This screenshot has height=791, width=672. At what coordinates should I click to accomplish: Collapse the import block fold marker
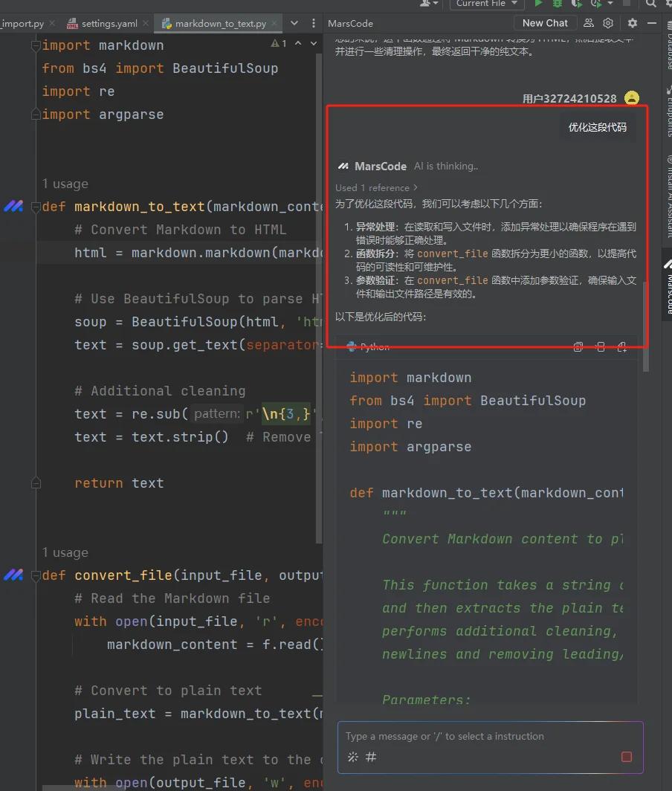click(36, 45)
